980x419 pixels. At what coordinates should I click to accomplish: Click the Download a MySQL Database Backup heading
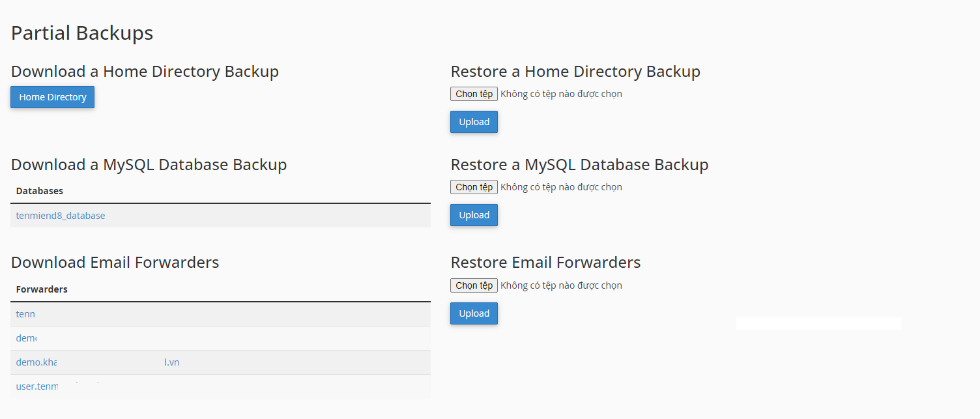click(x=149, y=165)
